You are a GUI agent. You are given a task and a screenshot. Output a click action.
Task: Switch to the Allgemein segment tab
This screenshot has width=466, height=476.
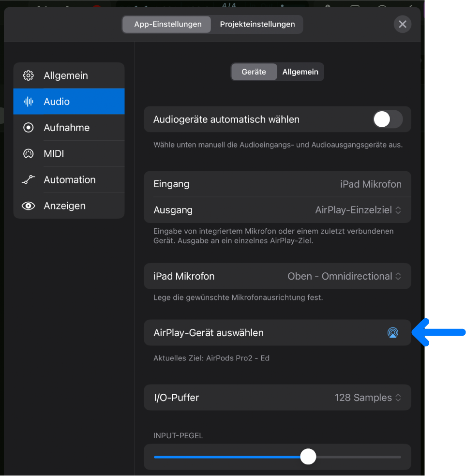pos(300,72)
